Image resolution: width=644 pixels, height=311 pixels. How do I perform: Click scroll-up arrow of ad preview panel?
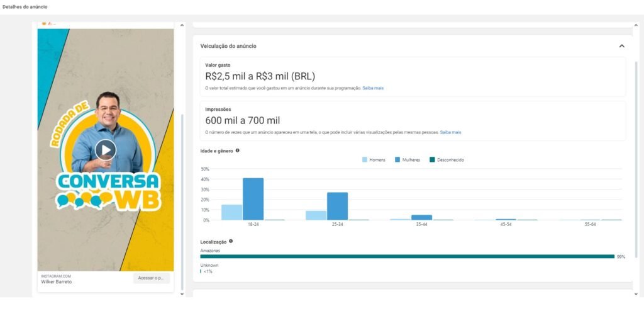(x=182, y=25)
